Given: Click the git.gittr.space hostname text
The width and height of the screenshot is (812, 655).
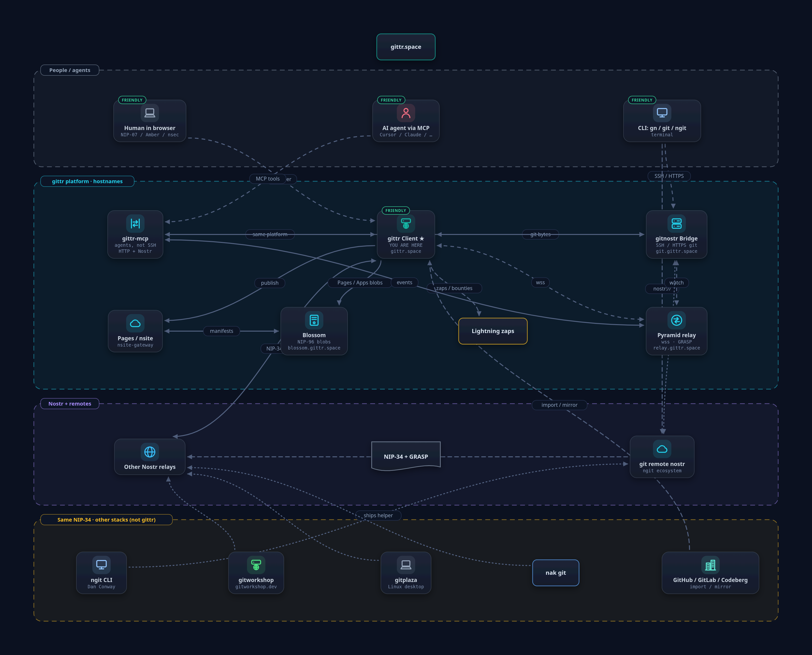Looking at the screenshot, I should pos(677,251).
